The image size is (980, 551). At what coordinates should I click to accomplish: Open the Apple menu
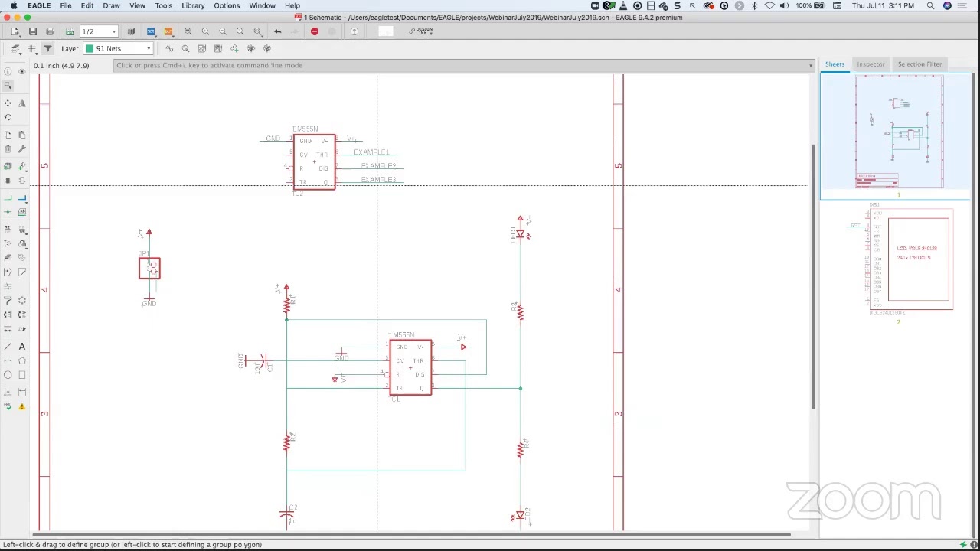pyautogui.click(x=13, y=5)
